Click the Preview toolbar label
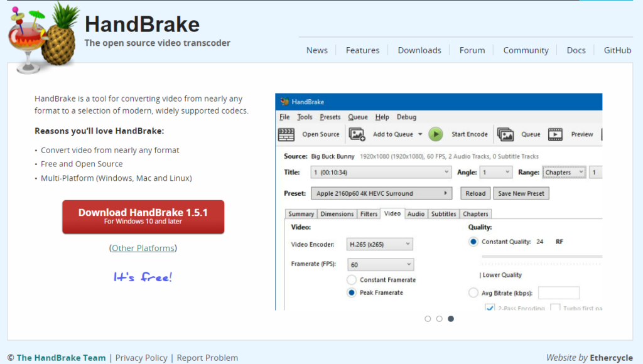This screenshot has height=364, width=643. [x=582, y=134]
